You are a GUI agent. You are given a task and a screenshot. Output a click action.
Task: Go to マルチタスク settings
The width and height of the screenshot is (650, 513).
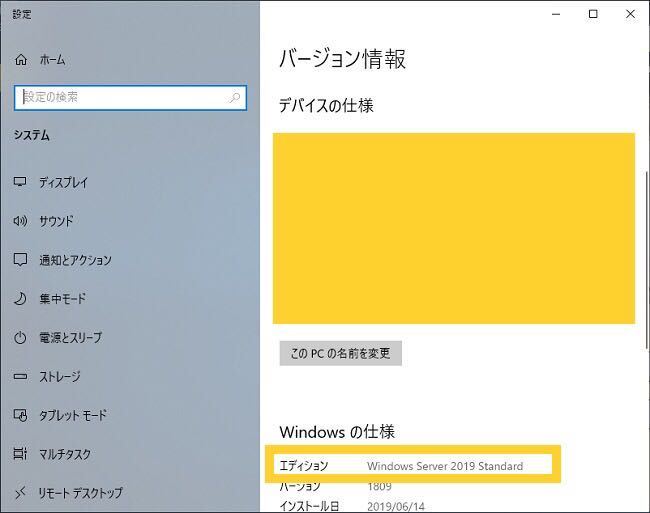click(65, 454)
